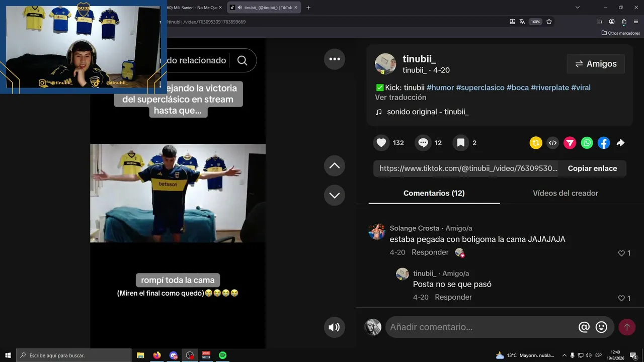Reply to tinubii_'s comment

(x=453, y=297)
